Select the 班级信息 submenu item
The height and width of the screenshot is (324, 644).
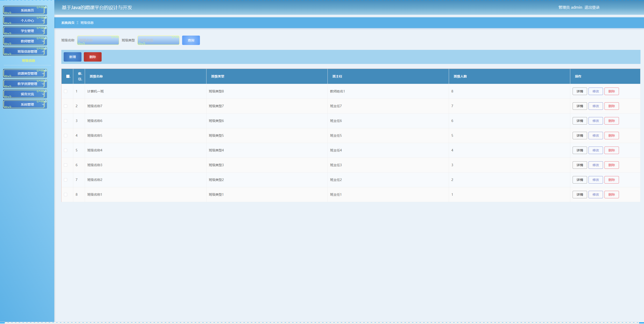click(28, 60)
